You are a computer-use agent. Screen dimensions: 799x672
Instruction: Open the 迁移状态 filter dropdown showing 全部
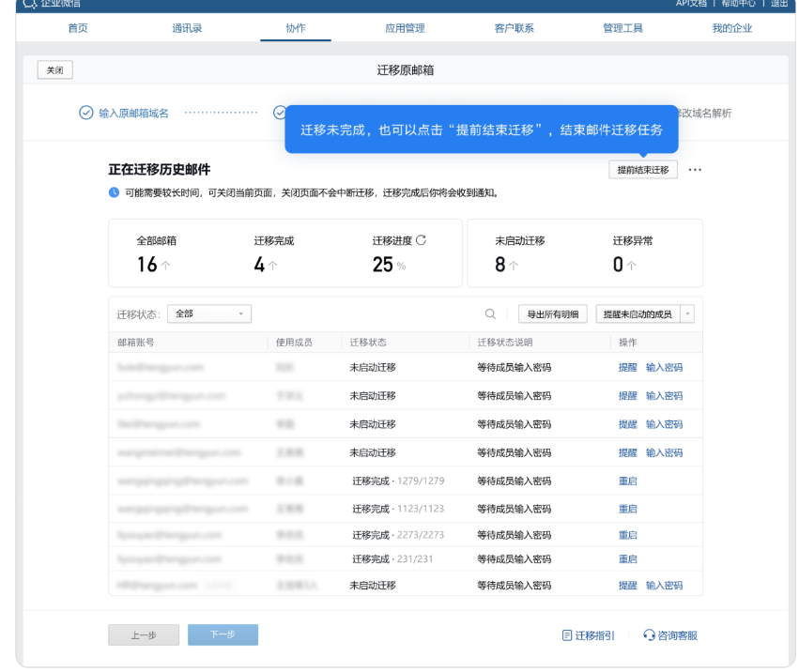(x=208, y=313)
